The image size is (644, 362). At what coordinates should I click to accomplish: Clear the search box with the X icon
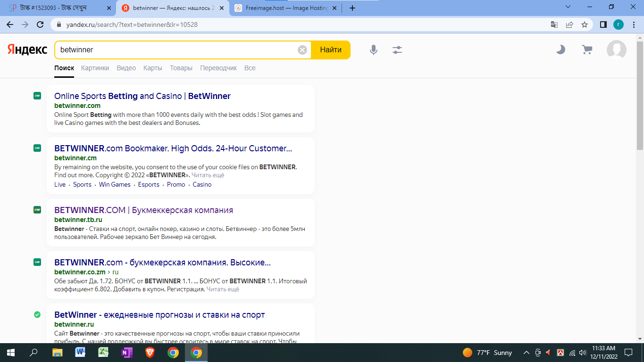302,50
